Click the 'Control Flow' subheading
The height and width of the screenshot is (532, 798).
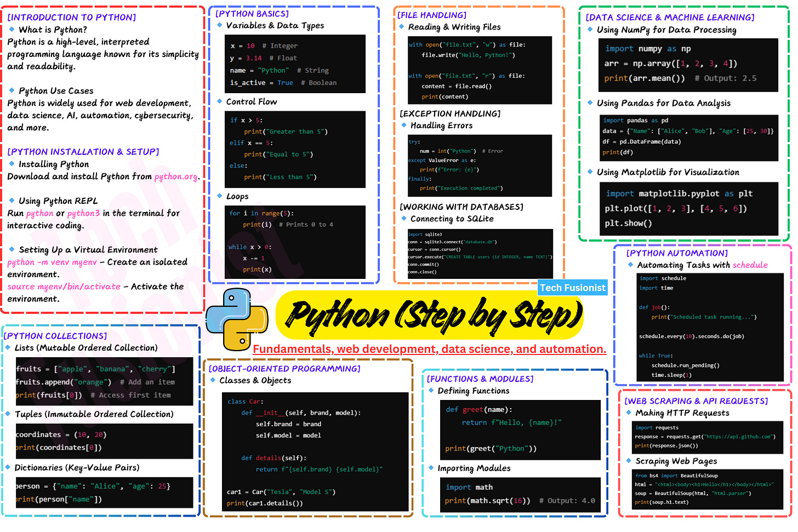[252, 102]
